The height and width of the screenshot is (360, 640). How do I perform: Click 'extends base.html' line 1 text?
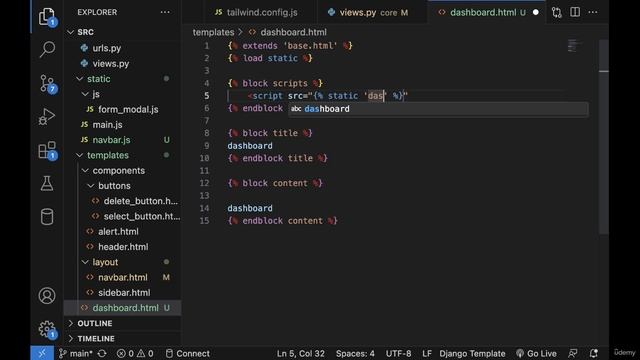tap(290, 46)
